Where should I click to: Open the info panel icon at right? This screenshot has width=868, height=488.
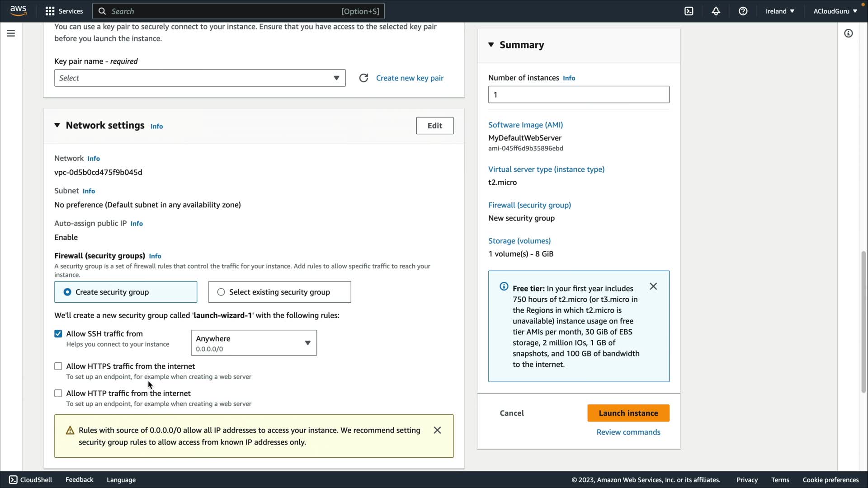coord(848,33)
